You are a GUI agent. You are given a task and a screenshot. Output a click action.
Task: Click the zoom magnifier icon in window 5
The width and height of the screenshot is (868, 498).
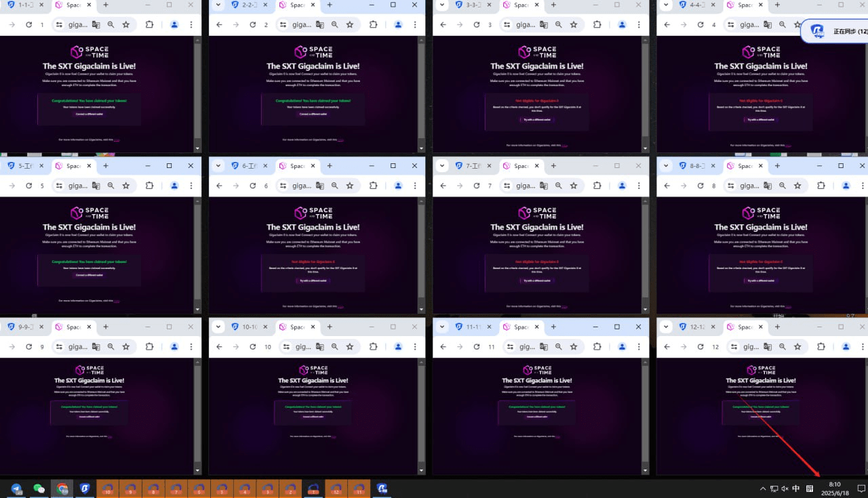coord(111,186)
